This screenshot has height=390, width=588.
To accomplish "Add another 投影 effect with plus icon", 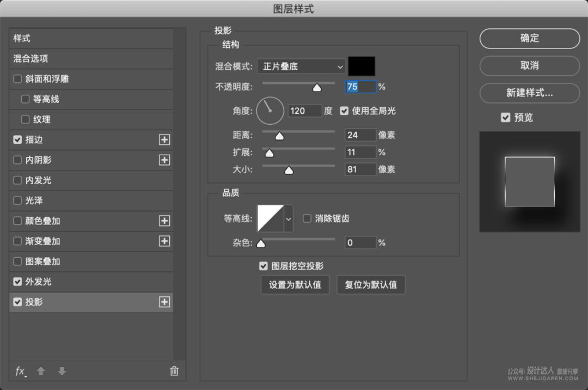I will tap(164, 302).
